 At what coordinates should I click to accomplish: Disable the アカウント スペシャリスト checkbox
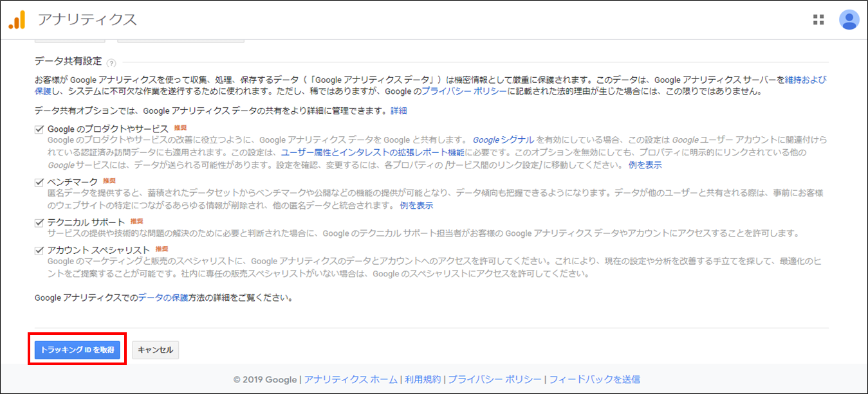click(x=39, y=250)
